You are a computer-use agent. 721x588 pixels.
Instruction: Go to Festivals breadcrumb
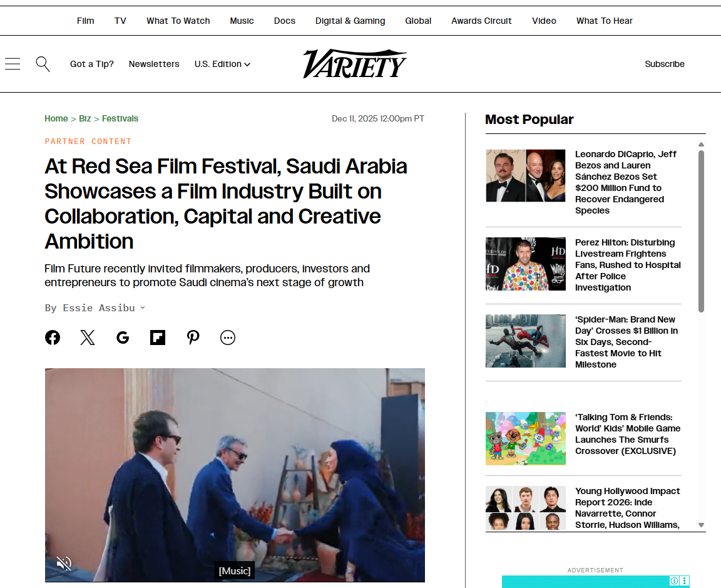(x=120, y=118)
